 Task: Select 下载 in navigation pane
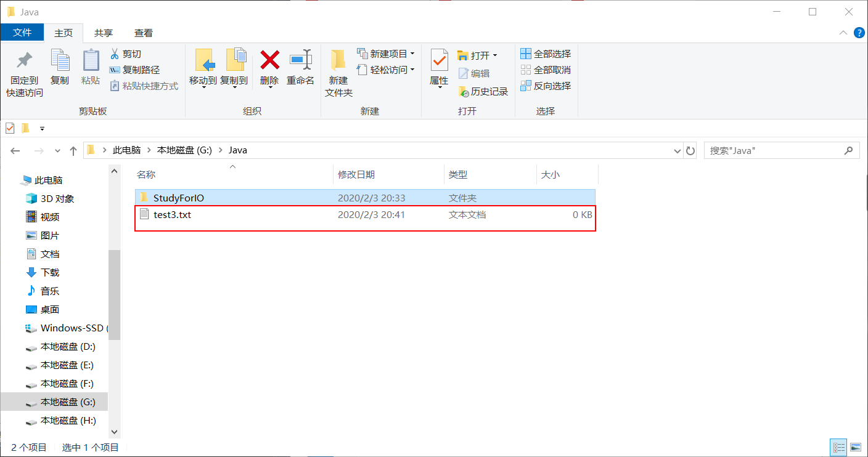click(49, 272)
